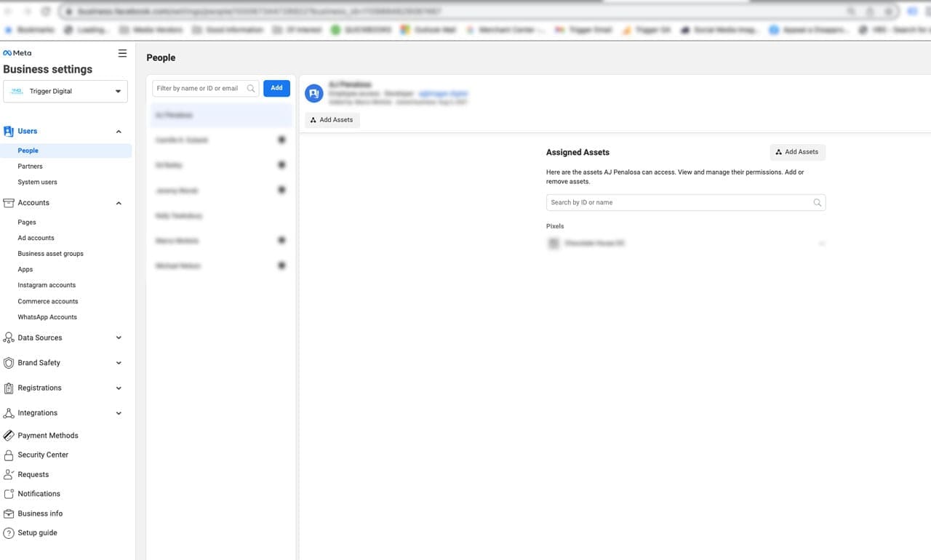The height and width of the screenshot is (560, 931).
Task: Click the blue Add button to invite people
Action: coord(276,87)
